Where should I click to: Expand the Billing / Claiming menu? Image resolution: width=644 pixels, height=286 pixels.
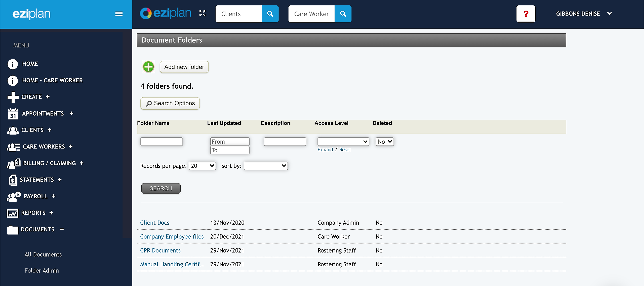(82, 163)
